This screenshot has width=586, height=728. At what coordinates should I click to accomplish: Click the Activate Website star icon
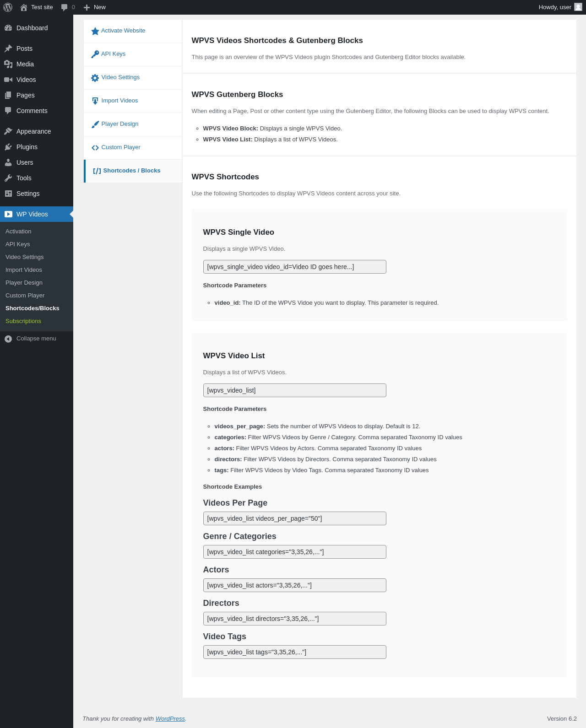coord(95,31)
